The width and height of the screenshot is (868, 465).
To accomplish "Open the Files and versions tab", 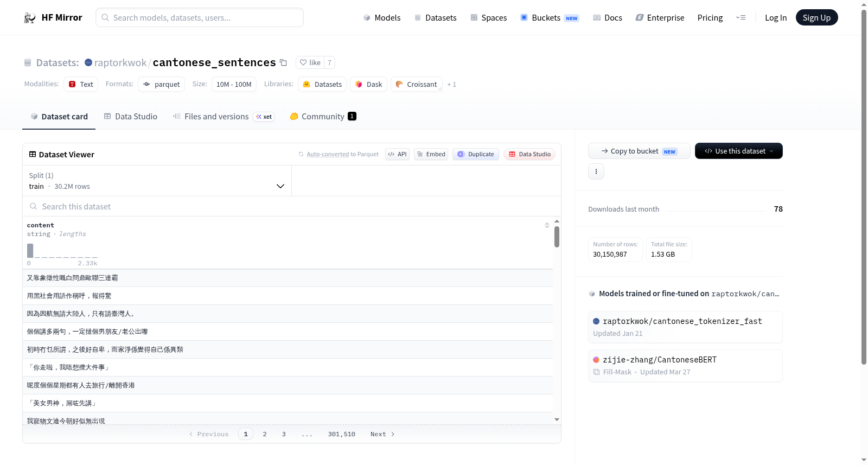I will click(224, 117).
